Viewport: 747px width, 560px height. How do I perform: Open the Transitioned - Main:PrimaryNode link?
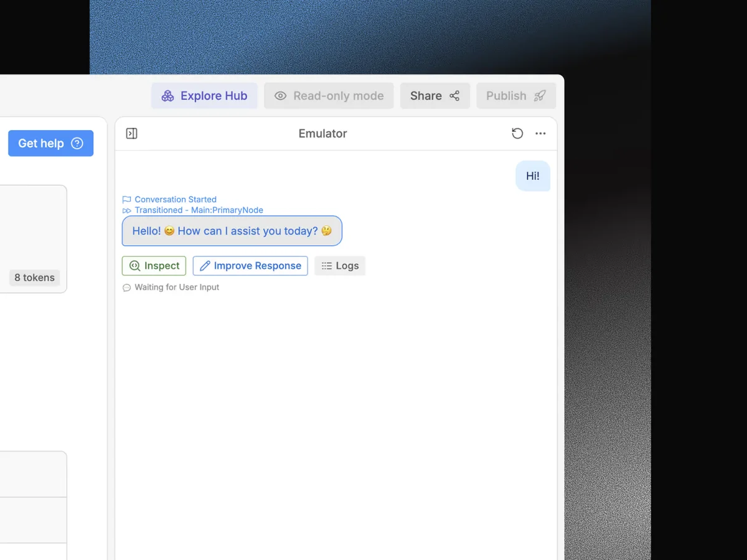pos(199,210)
